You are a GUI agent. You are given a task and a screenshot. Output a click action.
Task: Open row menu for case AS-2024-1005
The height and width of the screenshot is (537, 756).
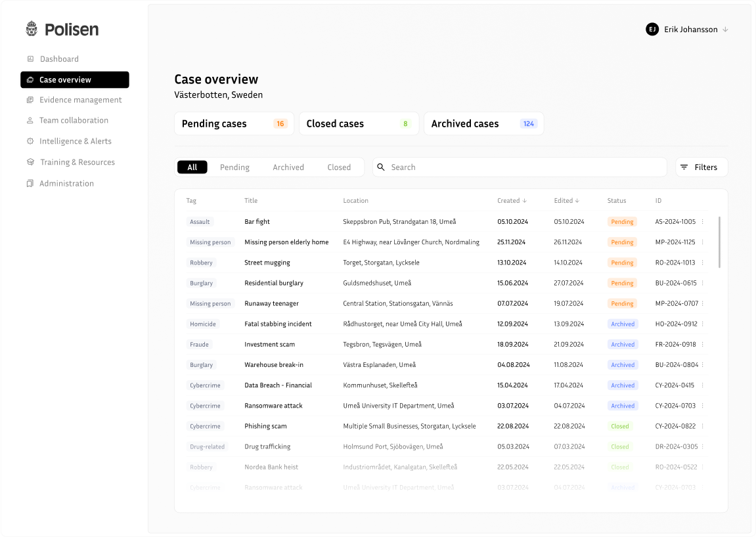tap(703, 222)
